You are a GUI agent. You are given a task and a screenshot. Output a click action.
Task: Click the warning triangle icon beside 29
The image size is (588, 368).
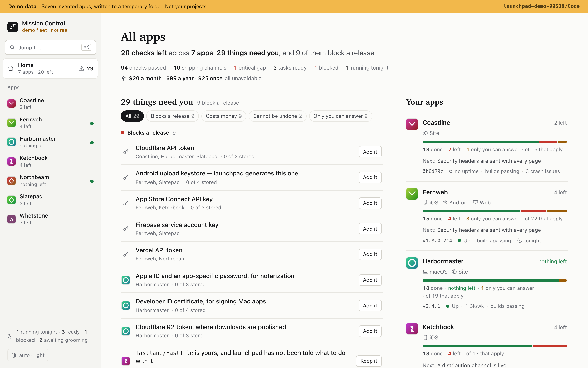coord(82,69)
